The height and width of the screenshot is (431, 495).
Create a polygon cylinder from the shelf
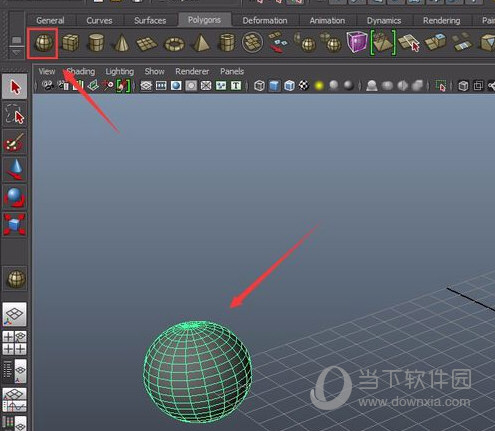(x=96, y=43)
